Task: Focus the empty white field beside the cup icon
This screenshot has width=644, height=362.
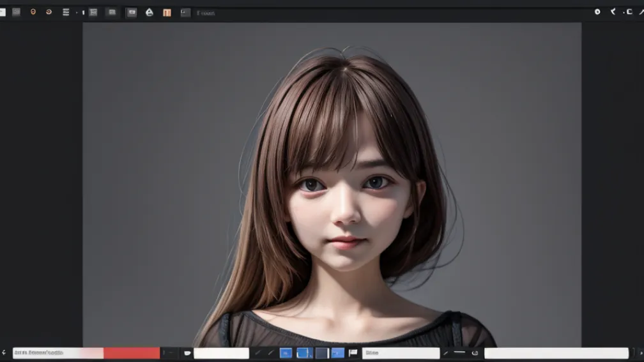Action: coord(221,353)
